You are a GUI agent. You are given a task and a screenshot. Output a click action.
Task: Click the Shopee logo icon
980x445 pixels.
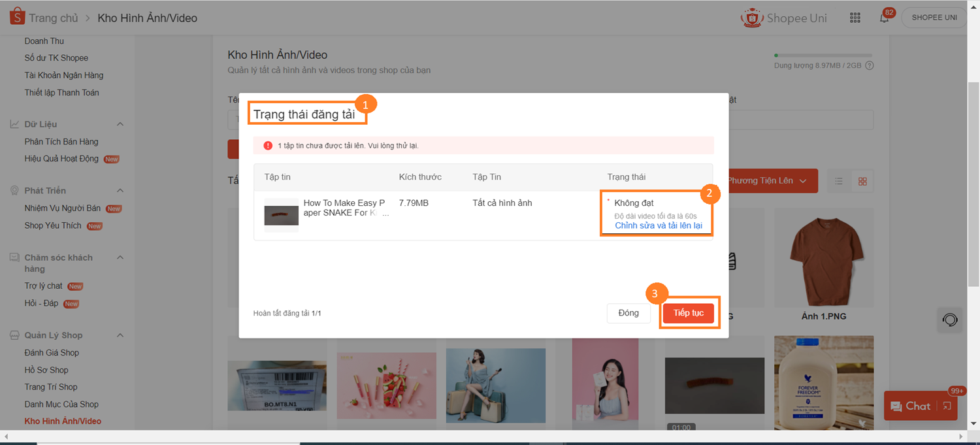[x=17, y=17]
